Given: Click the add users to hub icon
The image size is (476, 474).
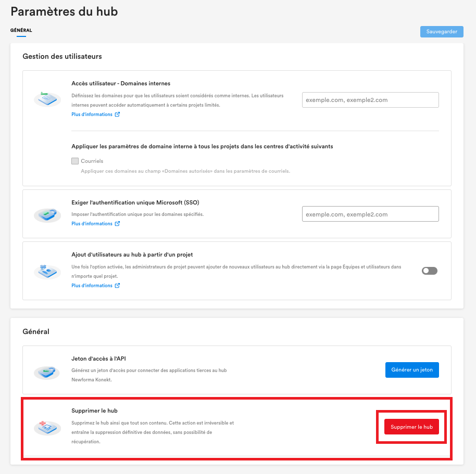Looking at the screenshot, I should point(47,271).
